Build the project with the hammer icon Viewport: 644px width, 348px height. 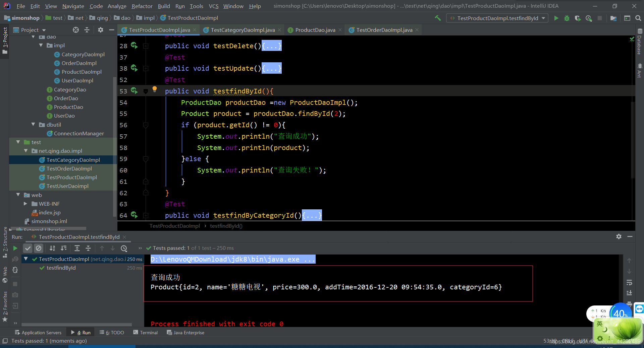point(438,18)
